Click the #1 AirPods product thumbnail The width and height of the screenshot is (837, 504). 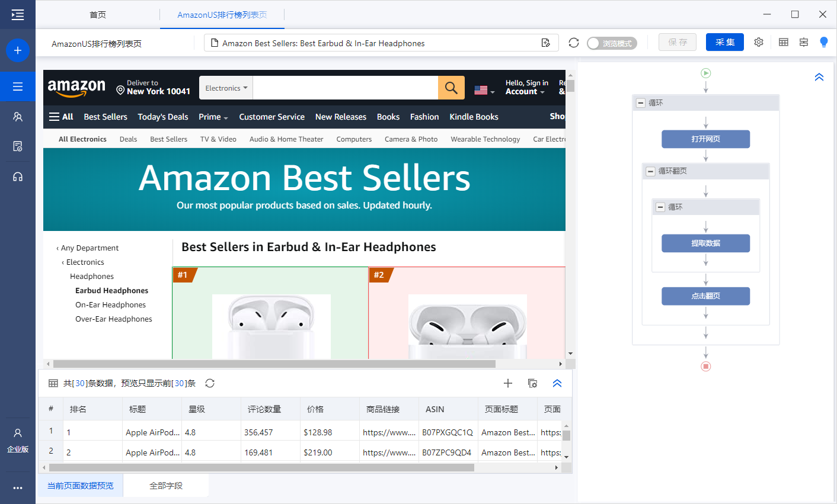[x=271, y=326]
